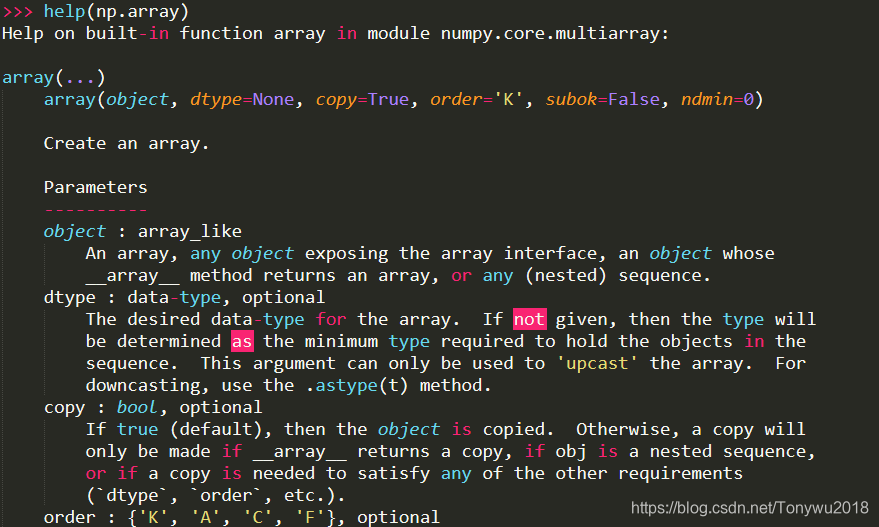Image resolution: width=879 pixels, height=527 pixels.
Task: Click 'copy=True' in the signature
Action: 362,99
